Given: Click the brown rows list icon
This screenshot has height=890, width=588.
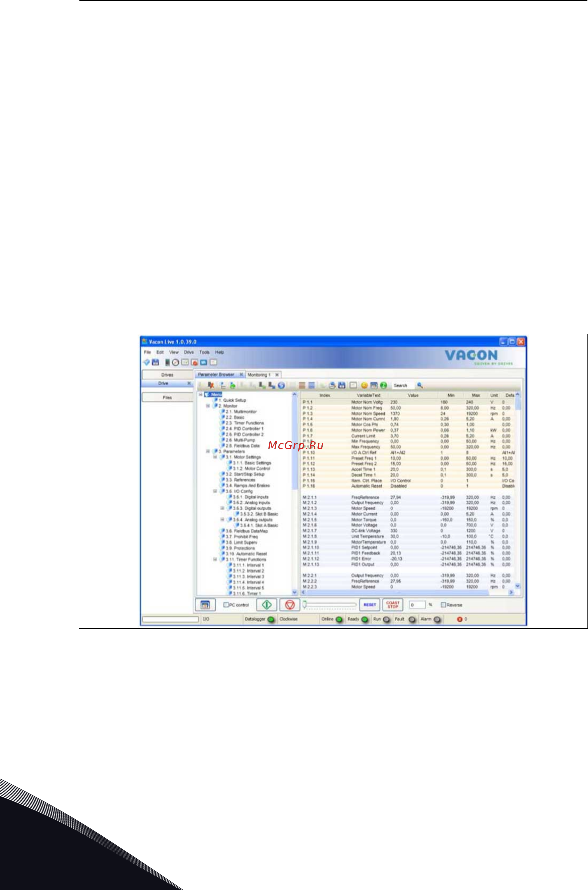Looking at the screenshot, I should coord(302,385).
